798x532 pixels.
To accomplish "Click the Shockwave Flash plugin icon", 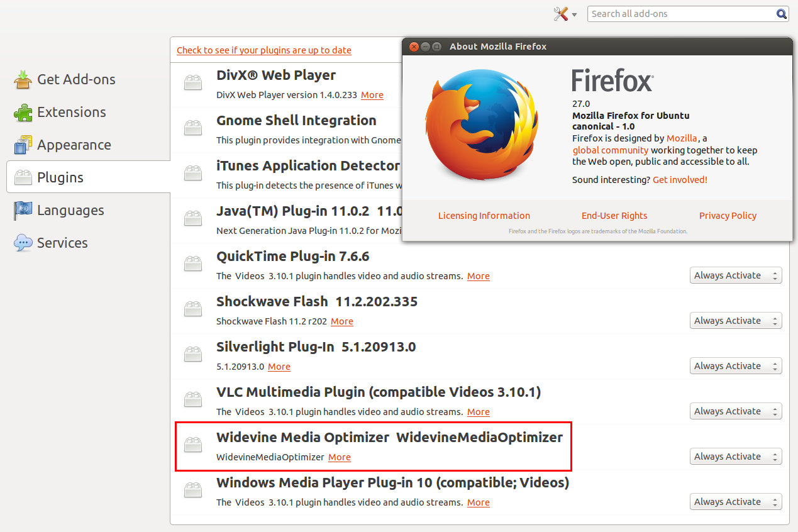I will [193, 309].
